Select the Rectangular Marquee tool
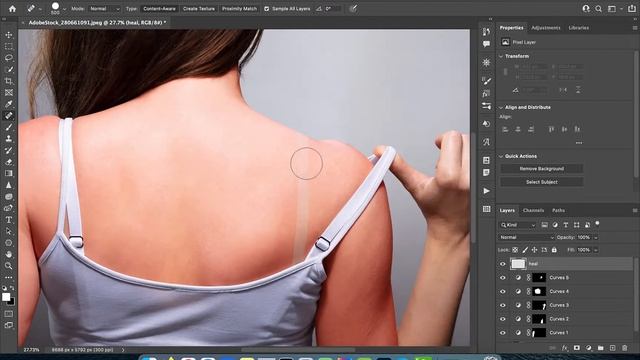 coord(9,47)
